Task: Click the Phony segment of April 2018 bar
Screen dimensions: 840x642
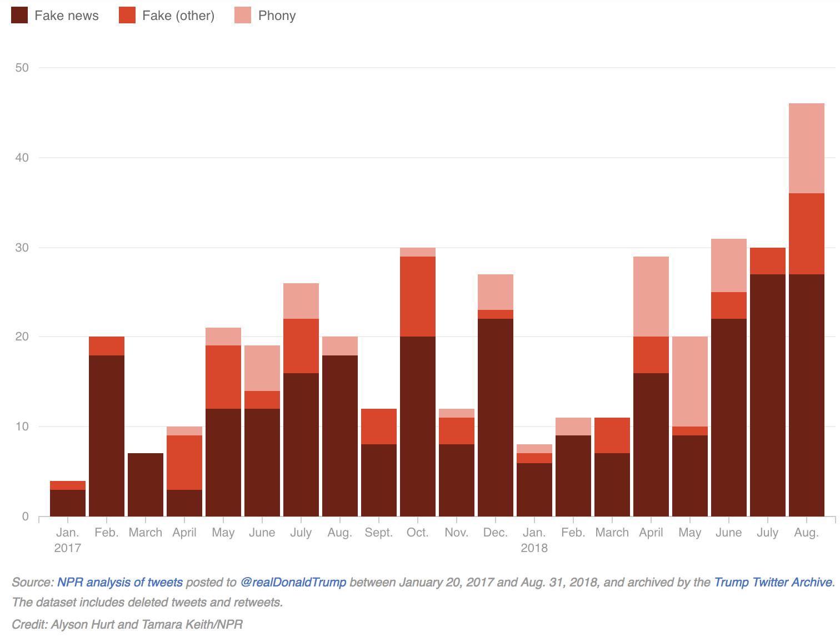Action: coord(651,297)
